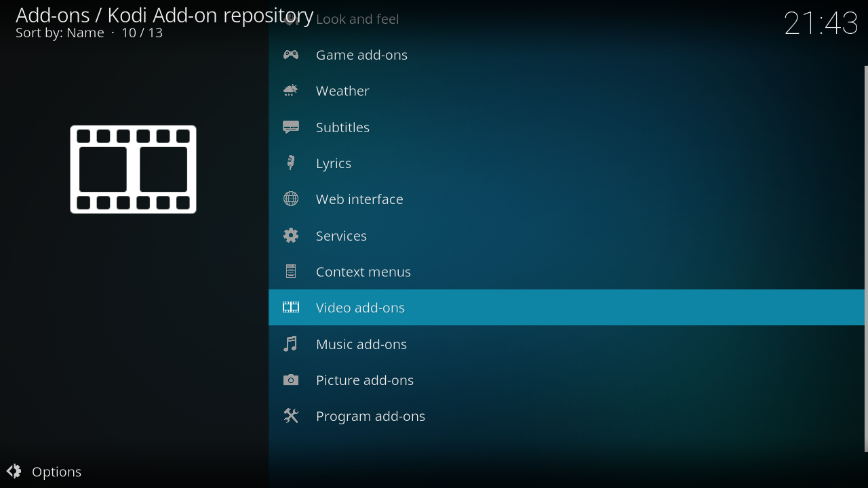Click the Options gear icon at bottom-left
868x488 pixels.
tap(14, 472)
